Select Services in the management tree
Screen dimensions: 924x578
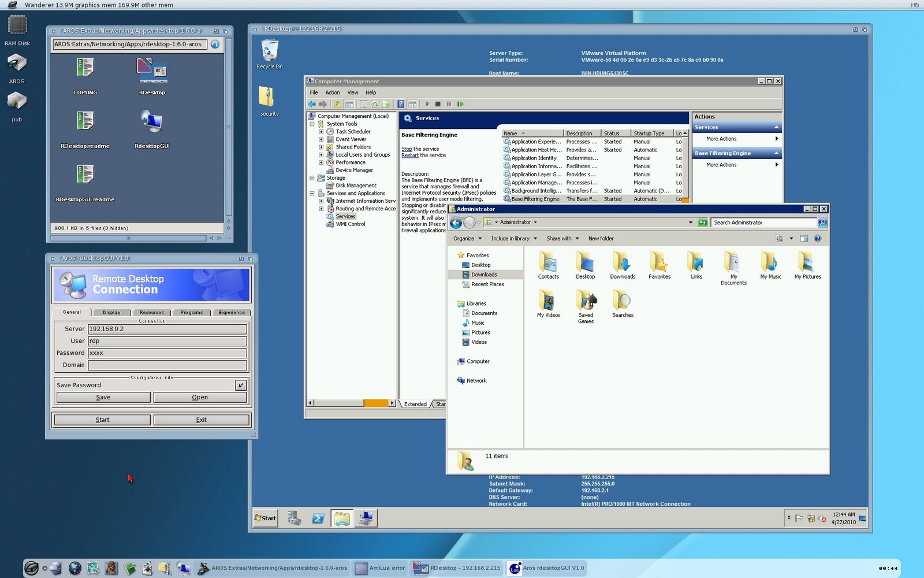point(345,217)
